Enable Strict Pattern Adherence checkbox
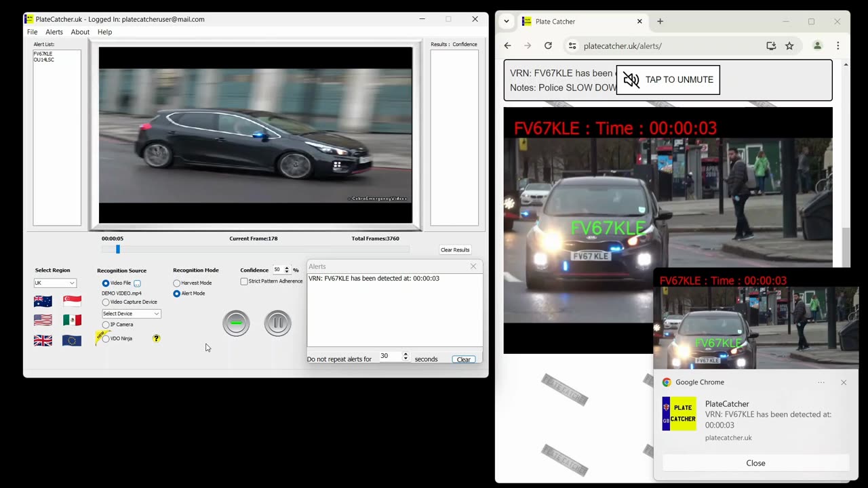The width and height of the screenshot is (868, 488). pyautogui.click(x=244, y=281)
